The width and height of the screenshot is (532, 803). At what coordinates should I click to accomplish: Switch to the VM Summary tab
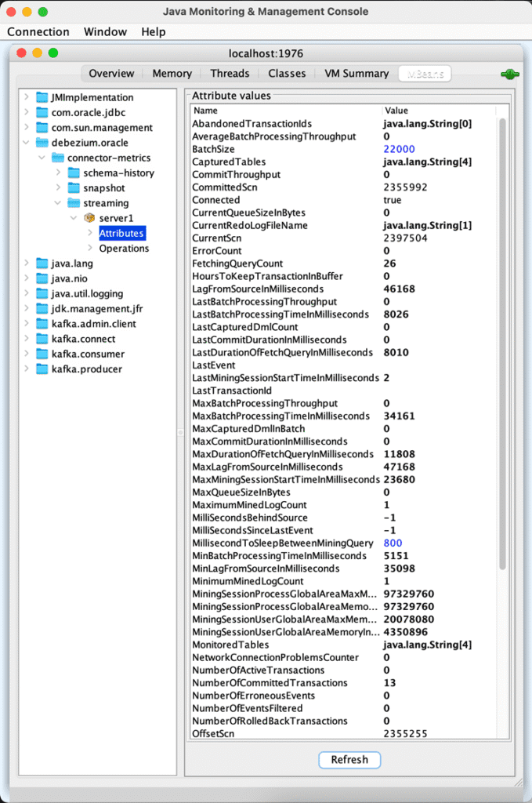coord(356,74)
